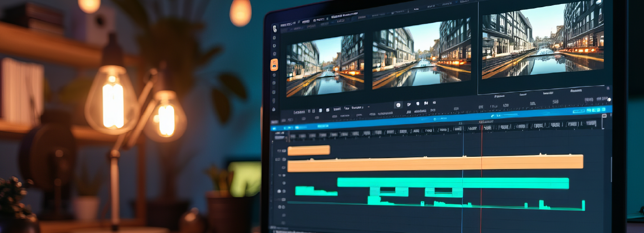The width and height of the screenshot is (644, 233).
Task: Click the sidebar icon directly above the orange icon
Action: 274,53
